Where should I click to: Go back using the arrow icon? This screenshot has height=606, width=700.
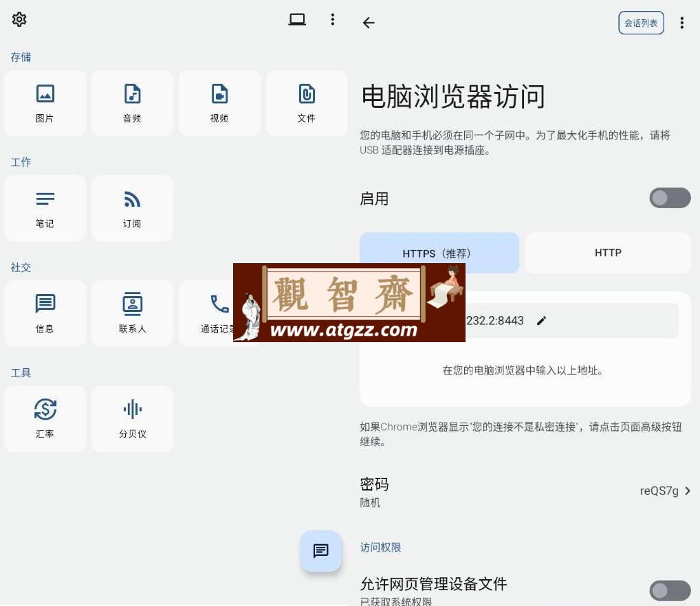click(369, 23)
